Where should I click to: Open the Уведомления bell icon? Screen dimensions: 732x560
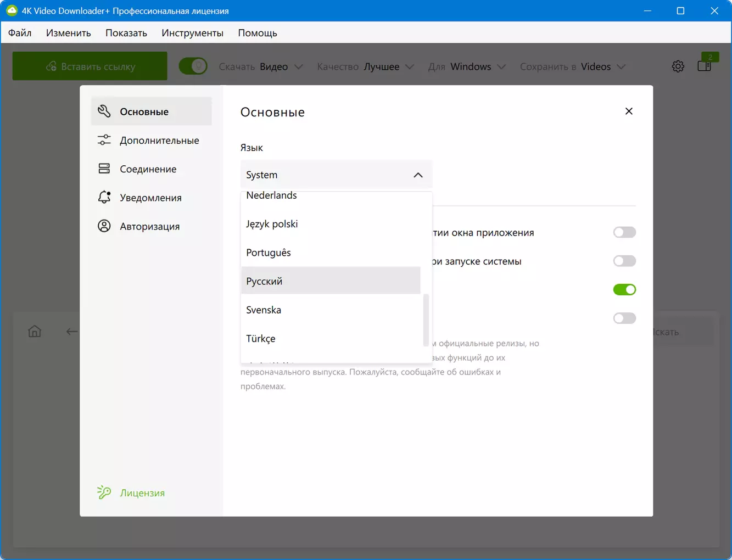tap(104, 197)
